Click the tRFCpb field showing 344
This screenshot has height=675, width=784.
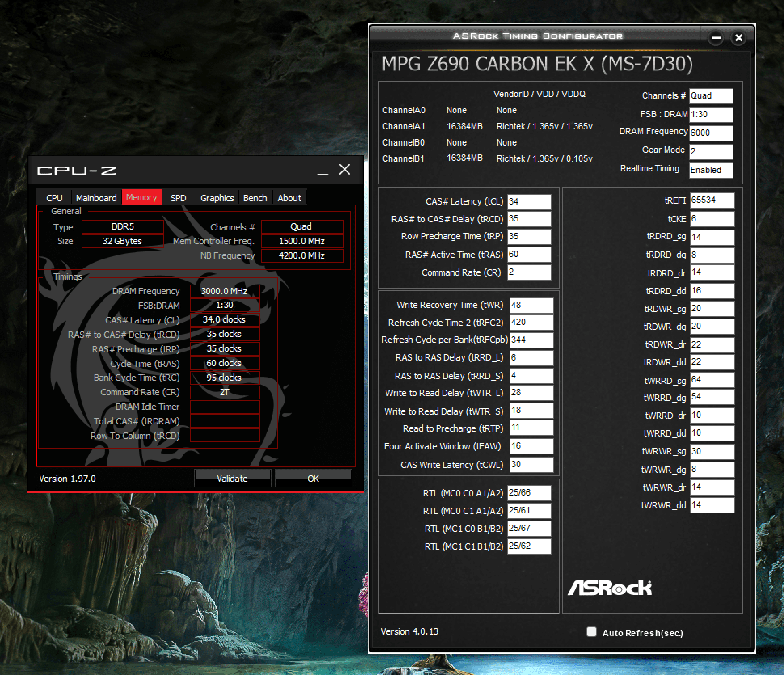click(x=532, y=340)
